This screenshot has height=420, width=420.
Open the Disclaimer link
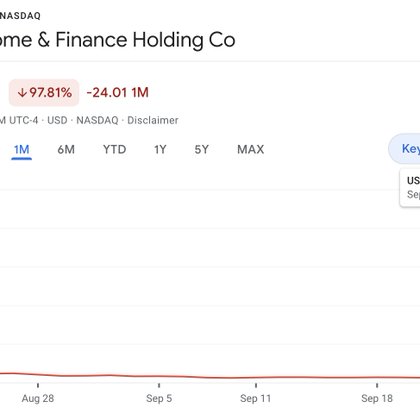(x=153, y=120)
